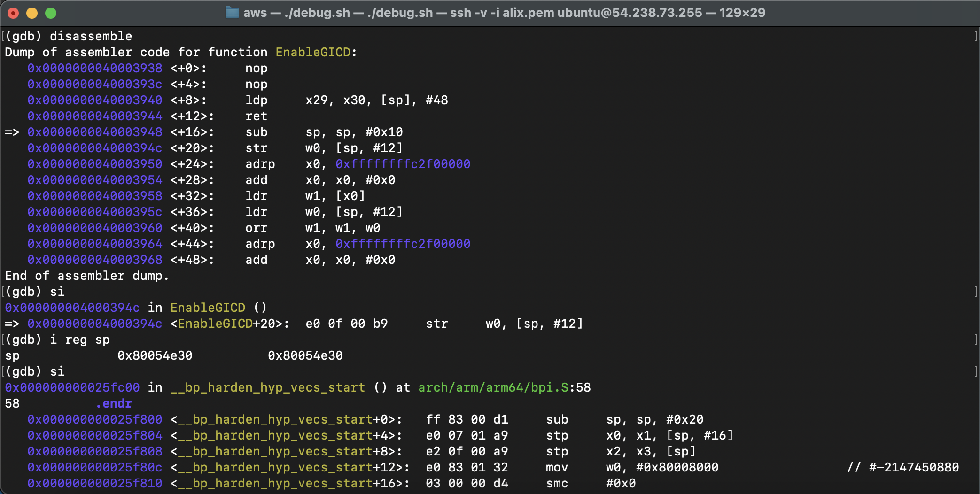Viewport: 980px width, 494px height.
Task: Click address 0x0000000040003938
Action: (95, 68)
